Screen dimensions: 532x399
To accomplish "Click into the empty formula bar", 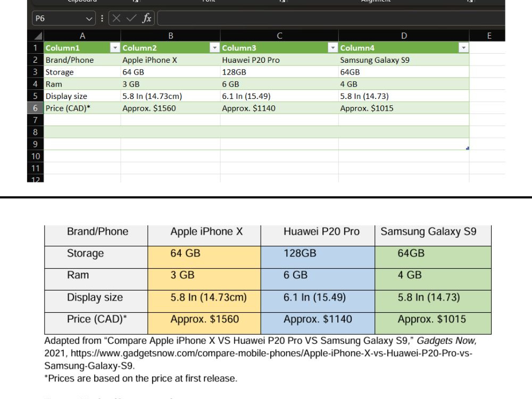I will click(x=331, y=18).
